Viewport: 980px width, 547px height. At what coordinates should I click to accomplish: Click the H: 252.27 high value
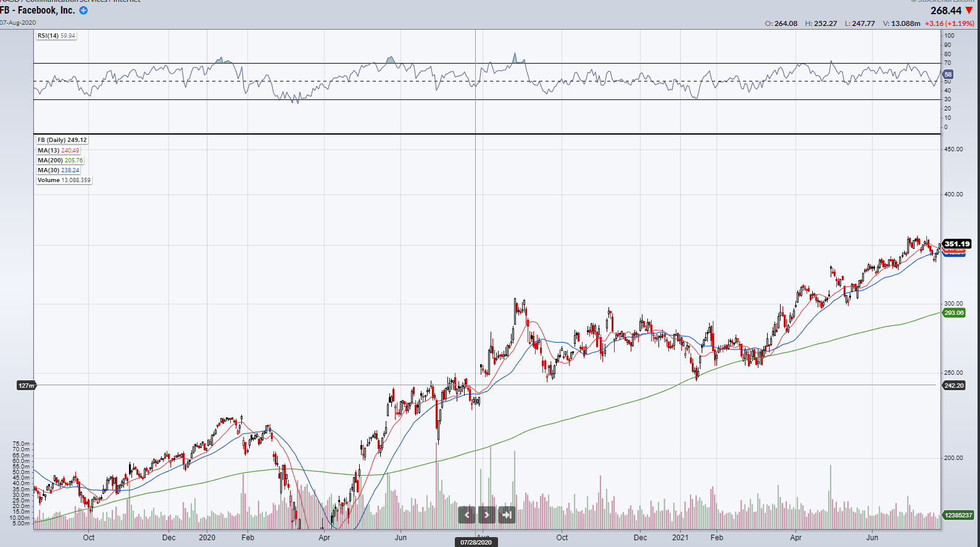[x=821, y=23]
